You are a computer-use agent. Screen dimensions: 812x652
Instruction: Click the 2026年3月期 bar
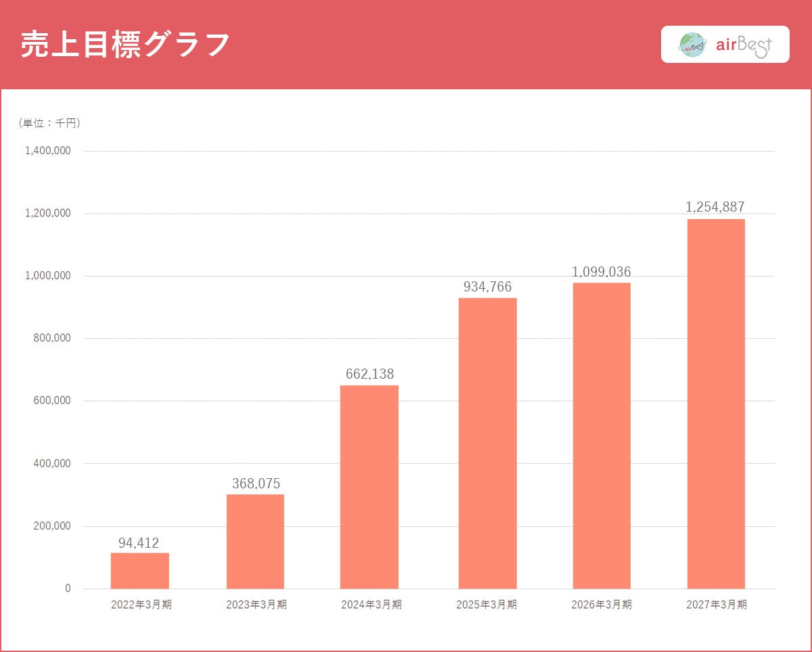[602, 436]
